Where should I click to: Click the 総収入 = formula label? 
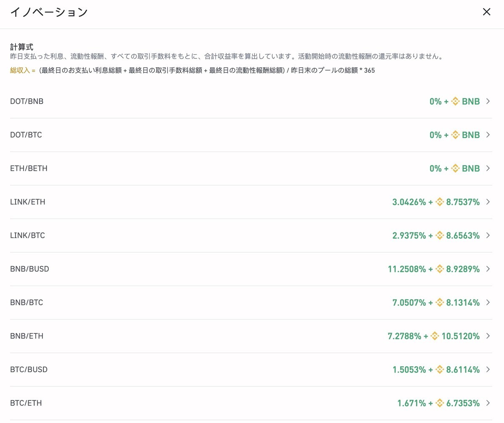click(23, 70)
